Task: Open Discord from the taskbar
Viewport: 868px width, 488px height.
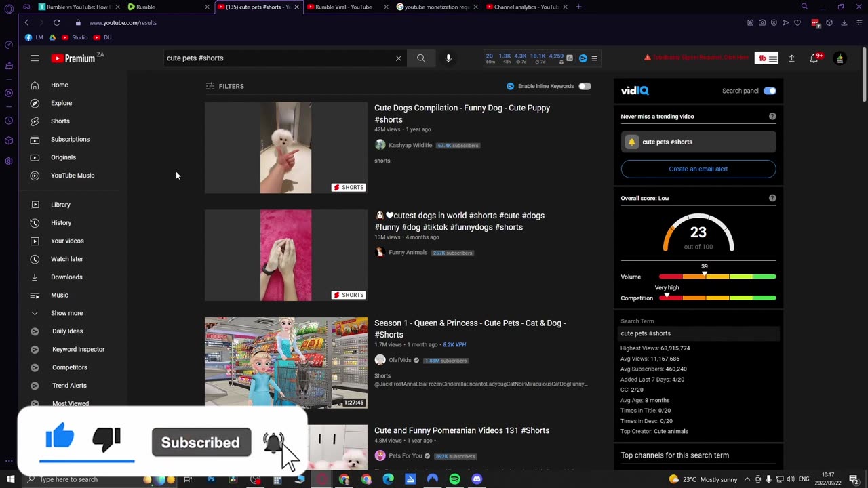Action: pos(477,479)
